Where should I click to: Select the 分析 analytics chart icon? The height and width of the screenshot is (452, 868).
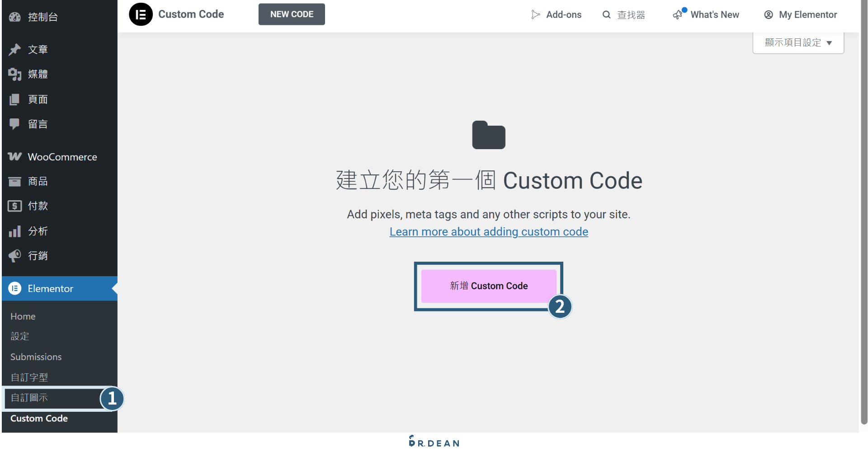point(15,231)
